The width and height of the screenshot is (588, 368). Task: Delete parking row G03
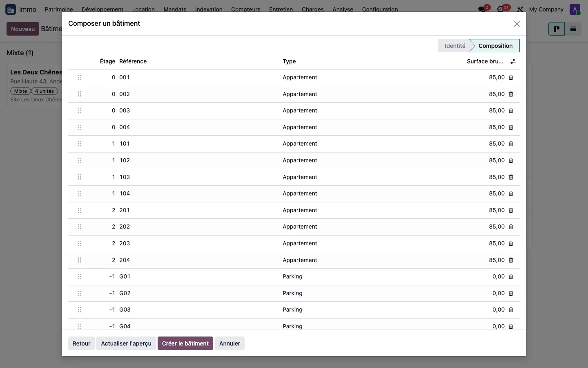point(511,310)
